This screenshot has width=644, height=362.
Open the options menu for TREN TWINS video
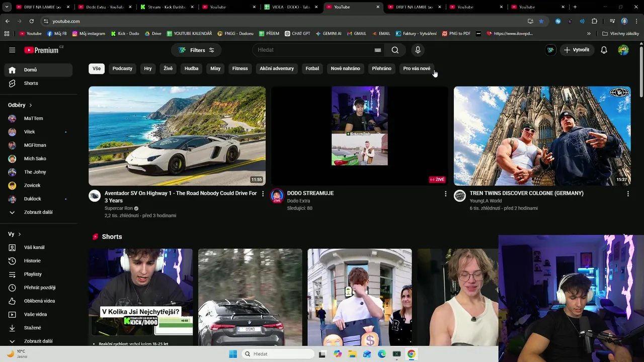click(x=628, y=194)
